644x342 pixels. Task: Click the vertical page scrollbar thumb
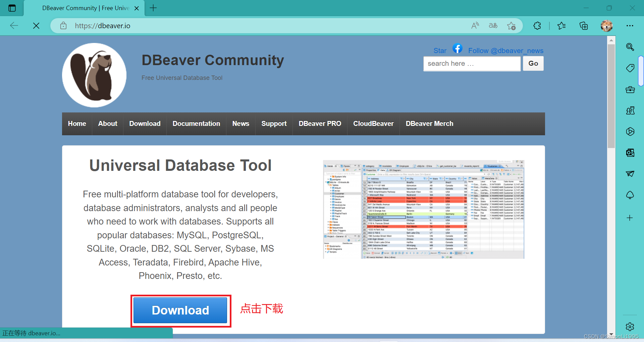coord(611,96)
